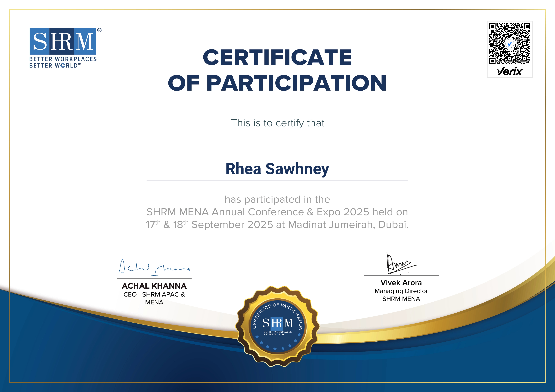Click the 'ACHAL KHANNA' printed name
555x392 pixels.
coord(154,286)
